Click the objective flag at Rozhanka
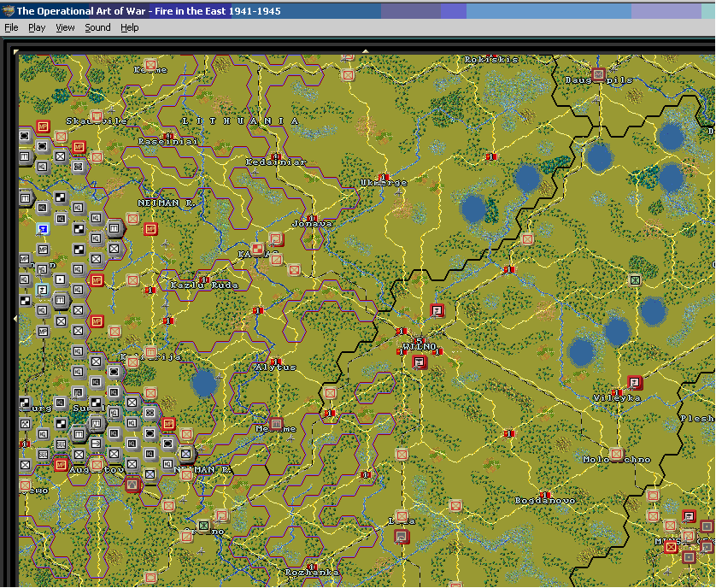This screenshot has width=716, height=588. click(x=312, y=567)
